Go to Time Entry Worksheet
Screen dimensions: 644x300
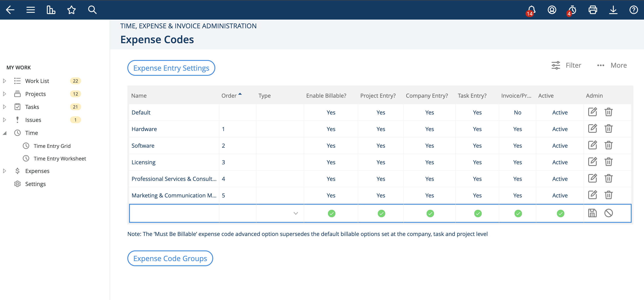pos(60,158)
